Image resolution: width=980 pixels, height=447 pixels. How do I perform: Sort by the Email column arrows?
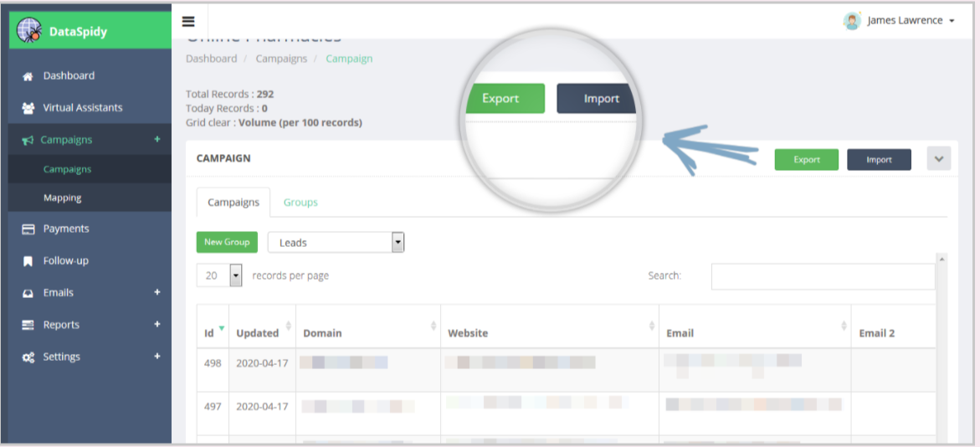click(x=844, y=326)
